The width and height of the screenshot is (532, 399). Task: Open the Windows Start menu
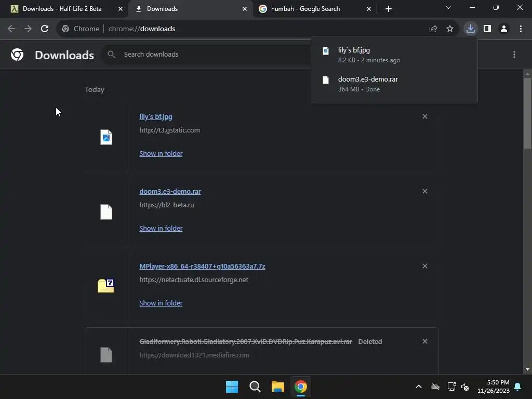point(232,387)
